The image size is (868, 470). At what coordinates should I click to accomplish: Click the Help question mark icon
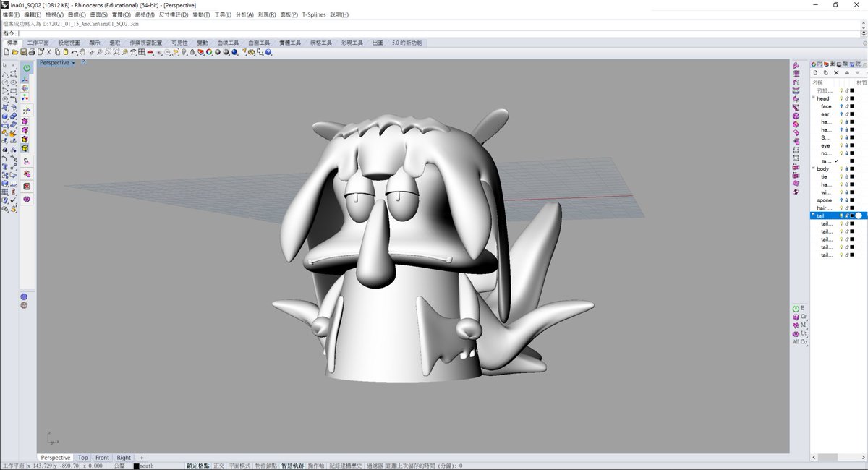268,52
